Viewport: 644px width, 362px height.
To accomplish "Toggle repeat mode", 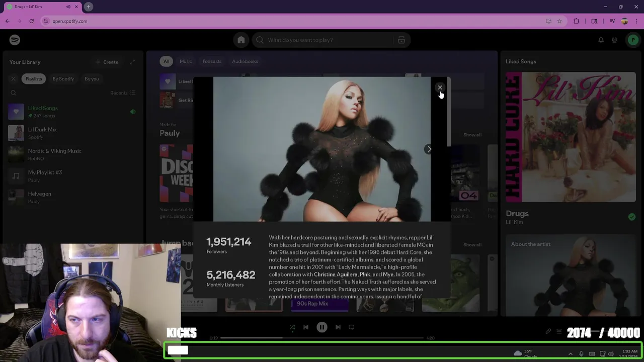I will pos(352,327).
